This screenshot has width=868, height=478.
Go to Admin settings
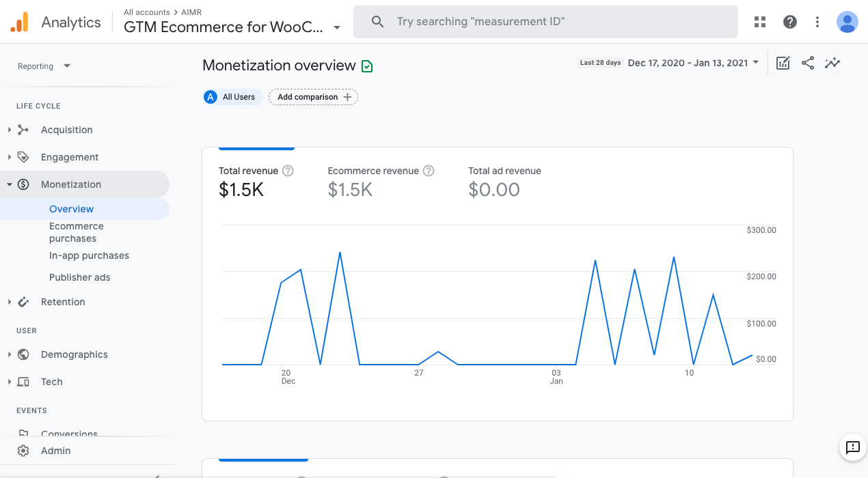55,451
